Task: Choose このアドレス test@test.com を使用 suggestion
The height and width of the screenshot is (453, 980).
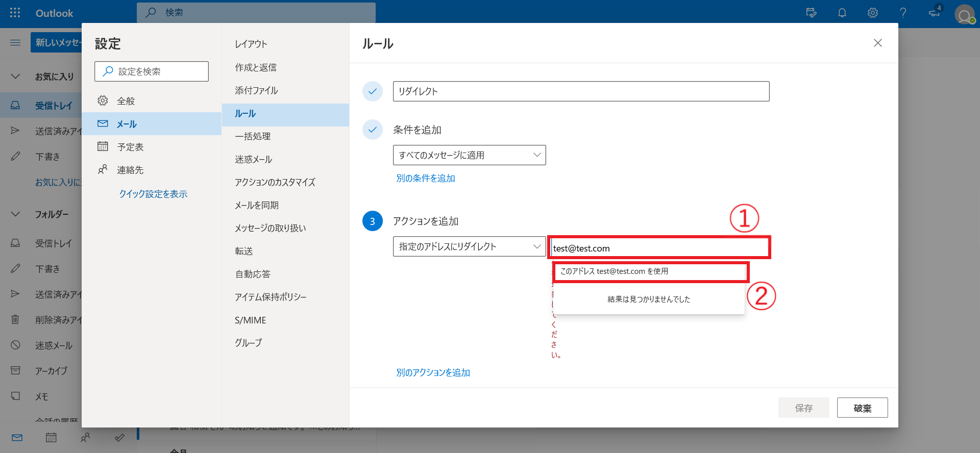Action: click(x=649, y=271)
